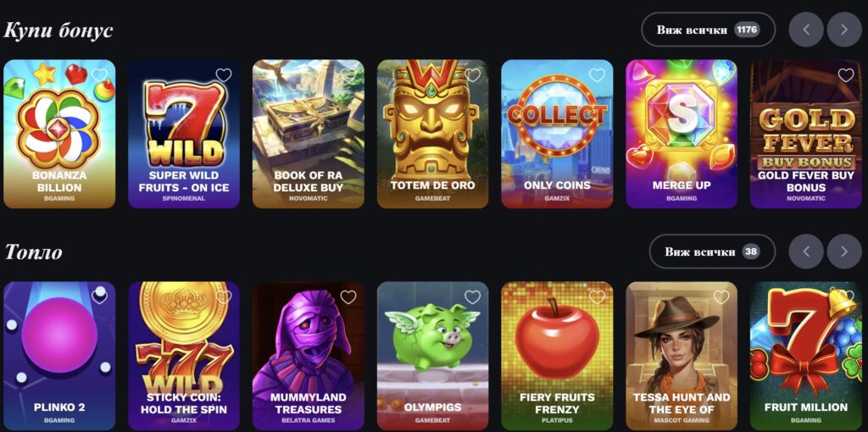Tap the heart icon on Mummyland Treasures

(348, 297)
